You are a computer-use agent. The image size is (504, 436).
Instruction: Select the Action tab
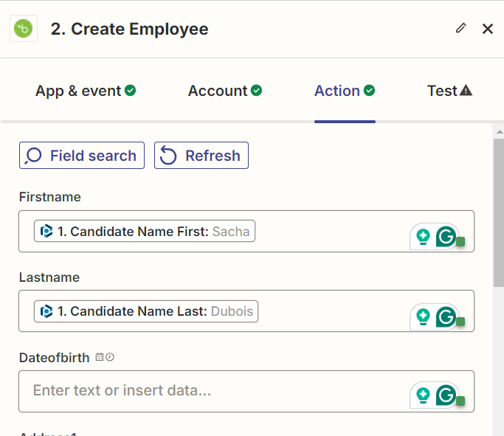click(x=345, y=91)
